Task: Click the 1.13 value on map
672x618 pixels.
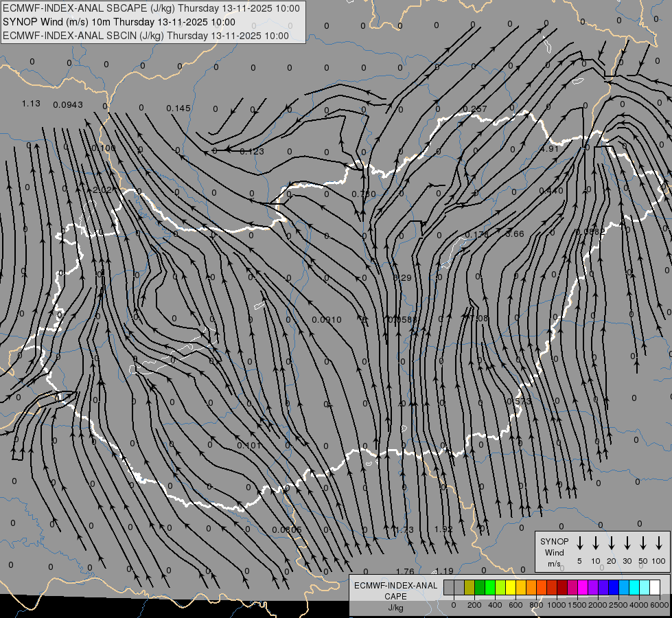Action: click(31, 104)
